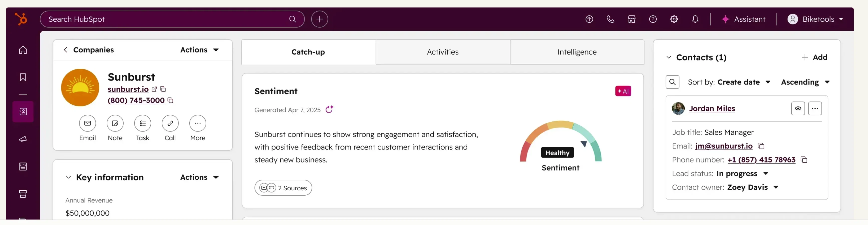Open the calling phone icon in top bar

pos(610,19)
